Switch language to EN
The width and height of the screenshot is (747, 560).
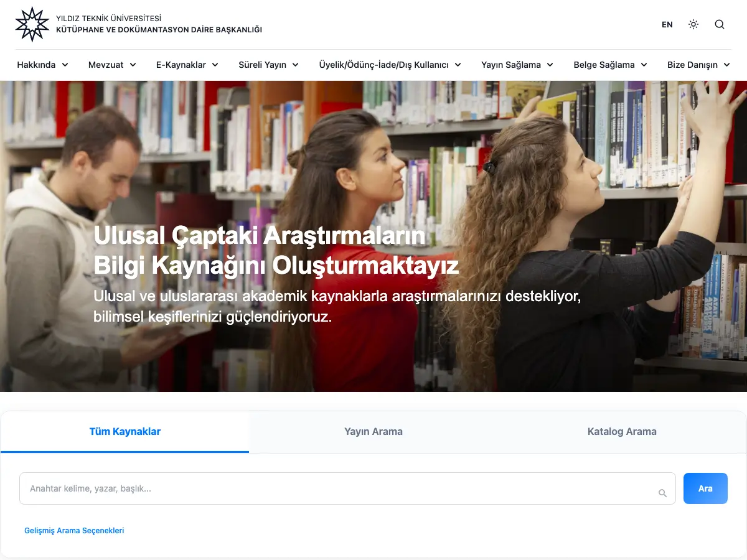[x=667, y=25]
